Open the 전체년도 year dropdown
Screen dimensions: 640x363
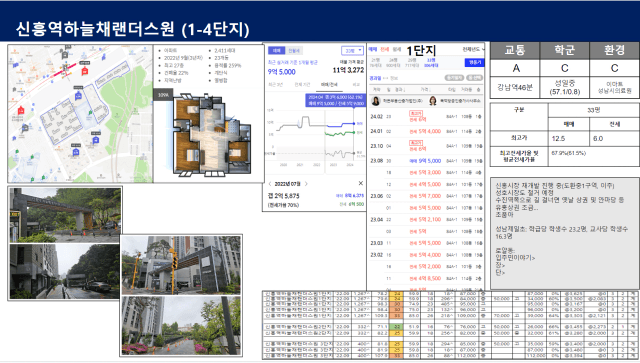point(473,49)
